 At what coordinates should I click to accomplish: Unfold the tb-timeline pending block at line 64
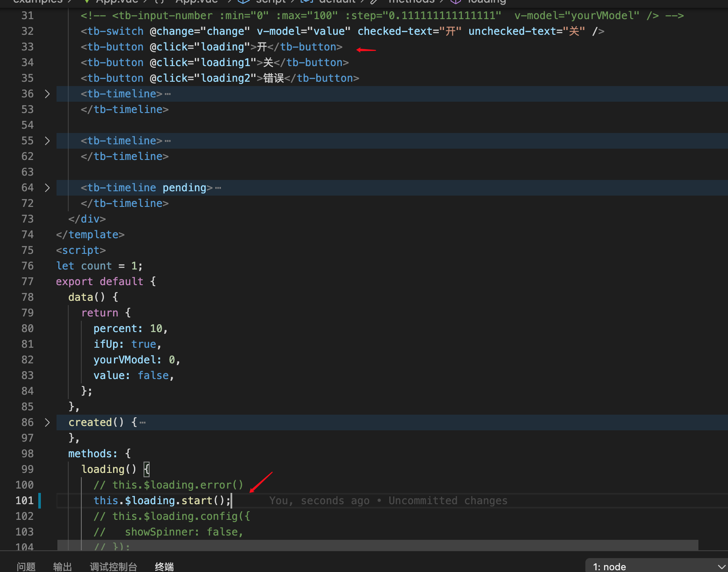47,188
